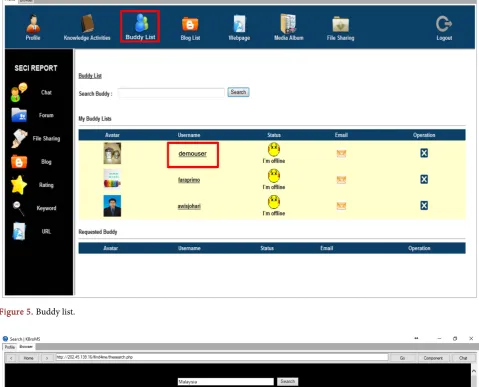Click the Component button
This screenshot has height=387, width=479.
(x=433, y=358)
